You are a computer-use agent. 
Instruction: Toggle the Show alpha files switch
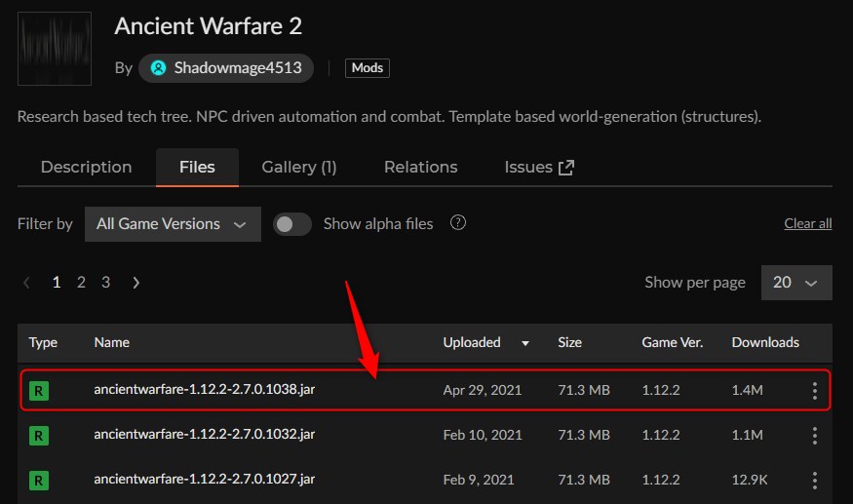click(292, 223)
